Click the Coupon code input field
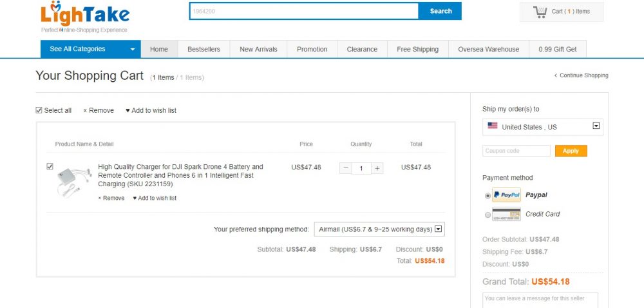The image size is (644, 308). point(516,151)
